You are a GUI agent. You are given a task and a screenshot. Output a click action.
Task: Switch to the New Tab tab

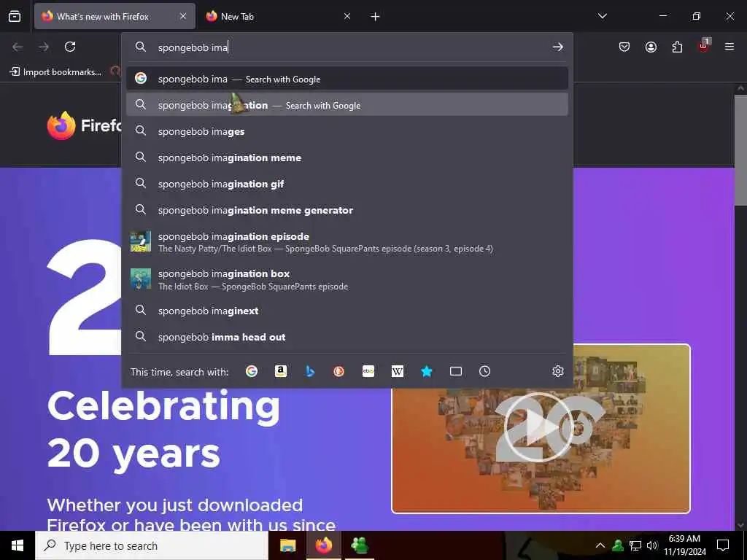tap(278, 16)
